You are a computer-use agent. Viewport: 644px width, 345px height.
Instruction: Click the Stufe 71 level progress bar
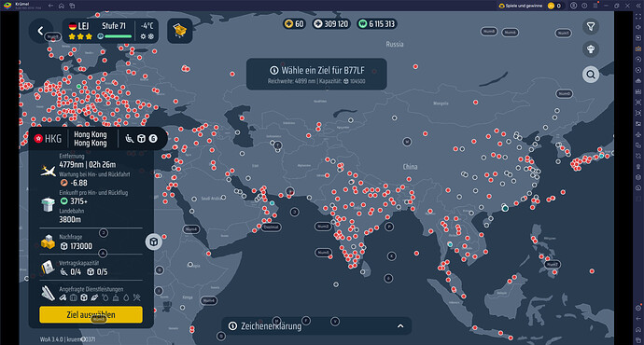tap(118, 36)
